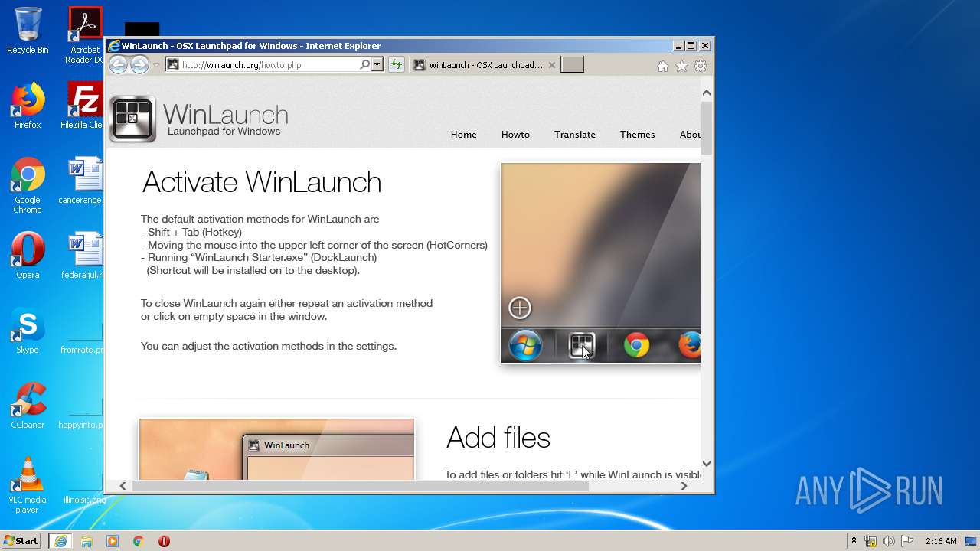Click the Chrome icon in screenshot image
This screenshot has width=980, height=551.
(x=636, y=346)
